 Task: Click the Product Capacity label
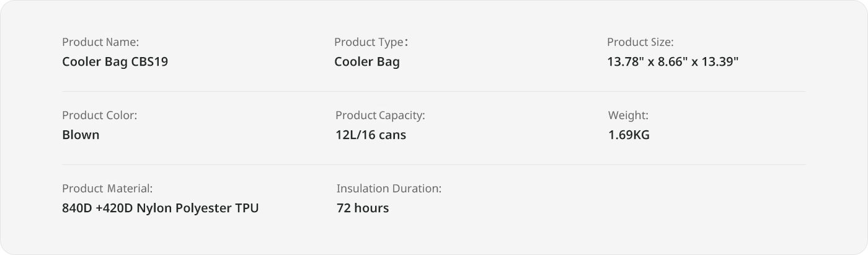click(380, 115)
